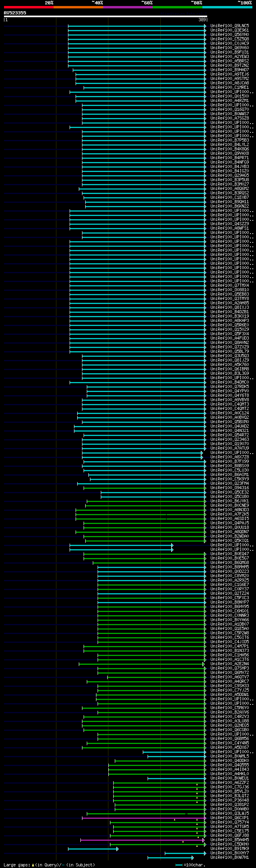Select the UniRef100_Q2TZ24 label
The image size is (256, 868).
click(230, 594)
